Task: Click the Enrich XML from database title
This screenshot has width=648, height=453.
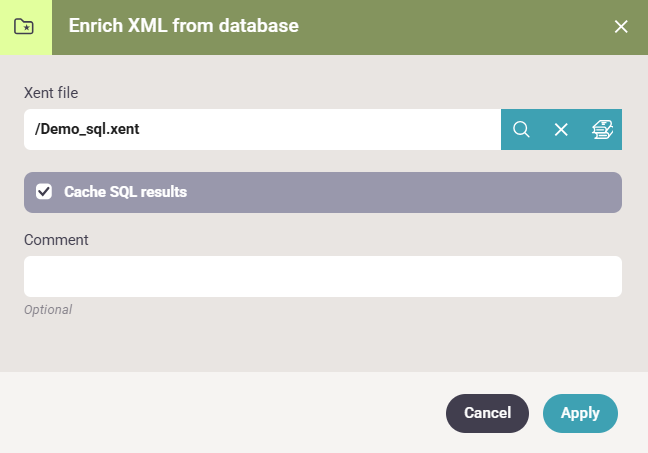Action: point(183,26)
